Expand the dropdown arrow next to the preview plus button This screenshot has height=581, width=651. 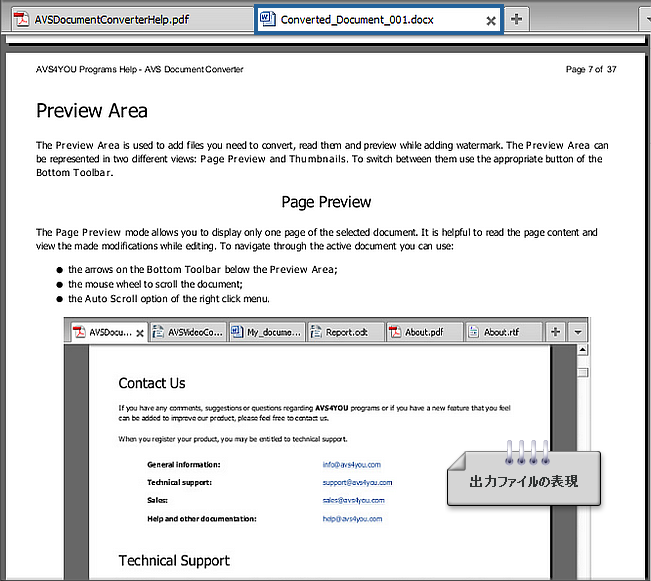click(578, 332)
